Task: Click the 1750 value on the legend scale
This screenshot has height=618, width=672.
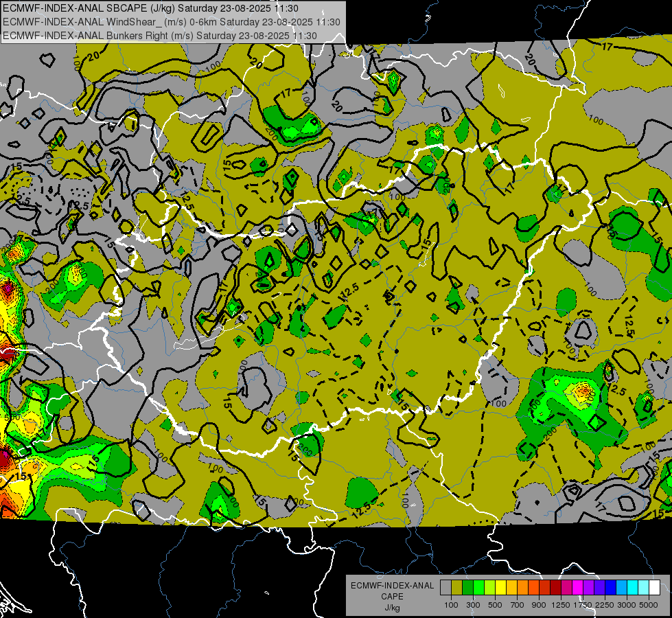Action: (583, 605)
